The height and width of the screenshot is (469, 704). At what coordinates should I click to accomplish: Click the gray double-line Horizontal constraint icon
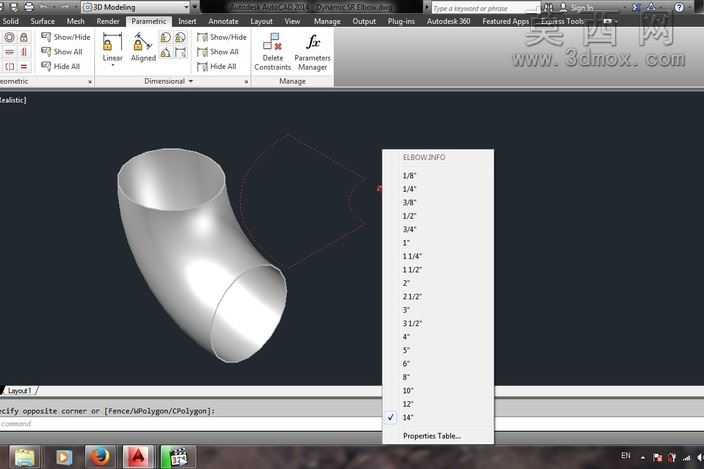click(9, 52)
